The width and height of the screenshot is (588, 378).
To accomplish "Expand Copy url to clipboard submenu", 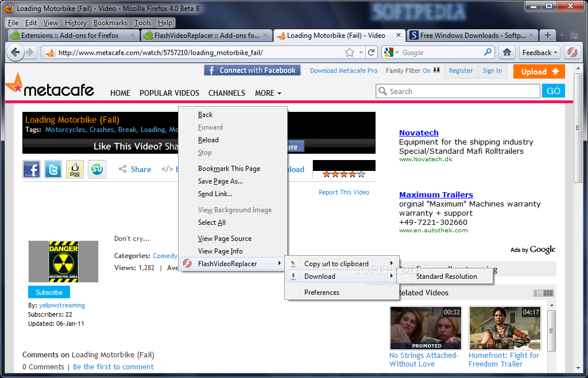I will click(342, 264).
